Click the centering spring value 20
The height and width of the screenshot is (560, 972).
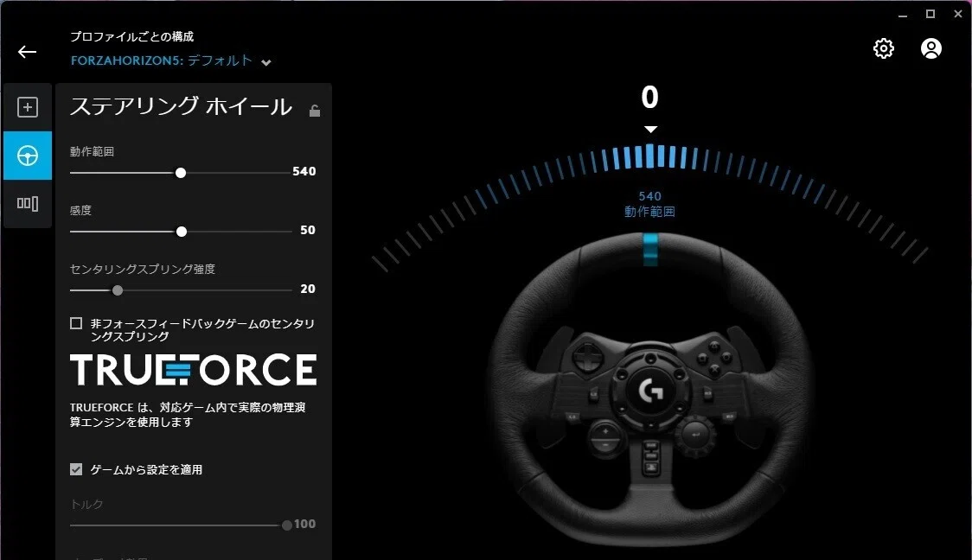point(308,289)
